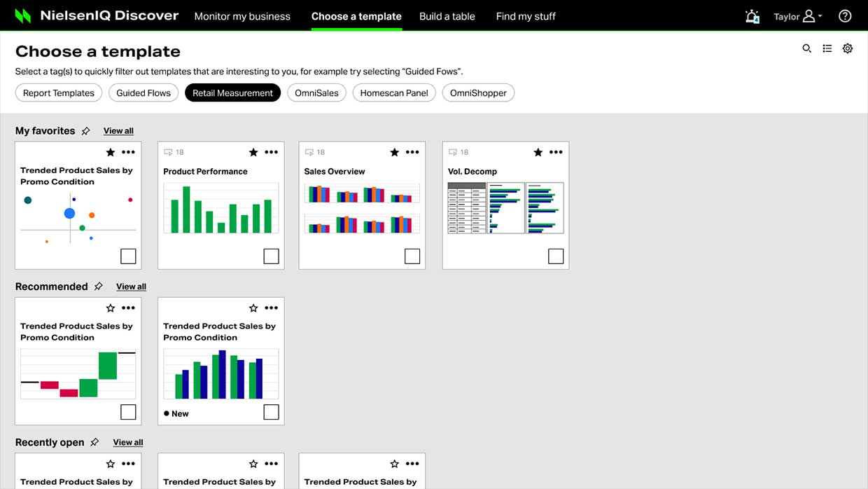The height and width of the screenshot is (489, 868).
Task: Toggle the Report Templates tag filter
Action: click(x=59, y=92)
